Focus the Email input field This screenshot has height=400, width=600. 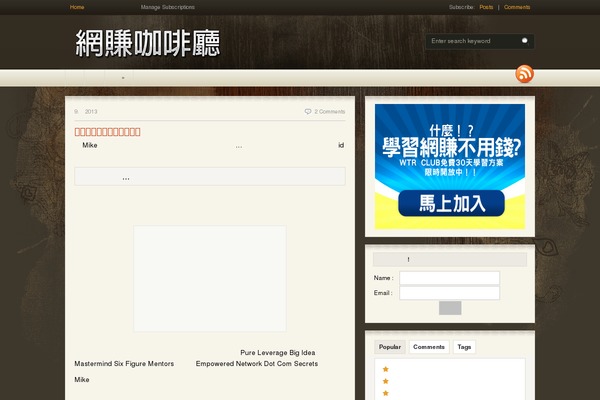click(449, 293)
